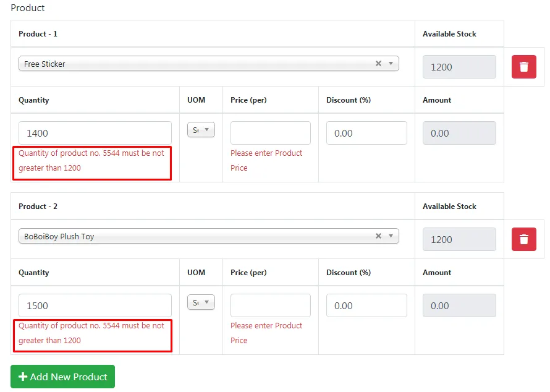The width and height of the screenshot is (550, 392).
Task: Open the BoBoiBoy Plush Toy dropdown arrow
Action: coord(391,236)
